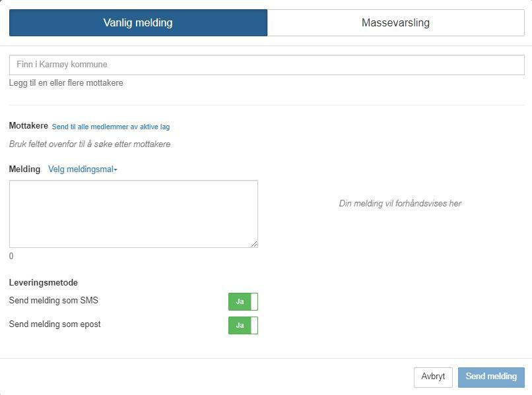
Task: Click the Mottakere heading
Action: (28, 126)
